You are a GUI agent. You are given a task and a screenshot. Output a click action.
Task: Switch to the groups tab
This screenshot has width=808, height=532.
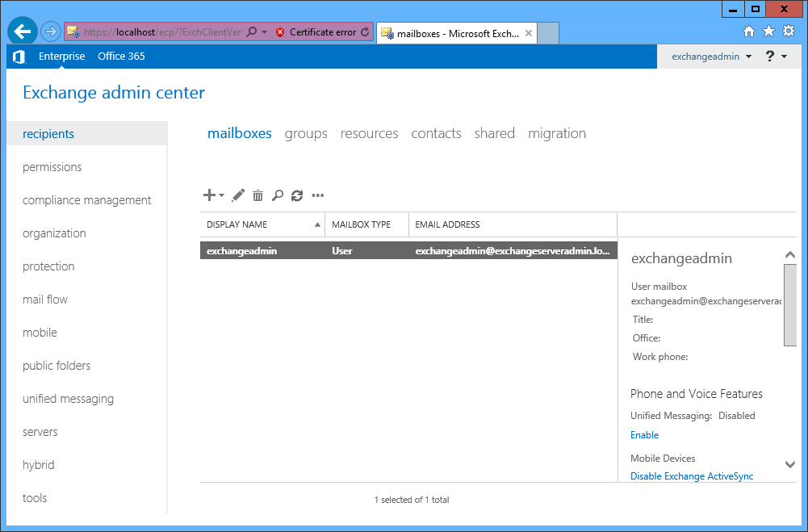pos(306,133)
